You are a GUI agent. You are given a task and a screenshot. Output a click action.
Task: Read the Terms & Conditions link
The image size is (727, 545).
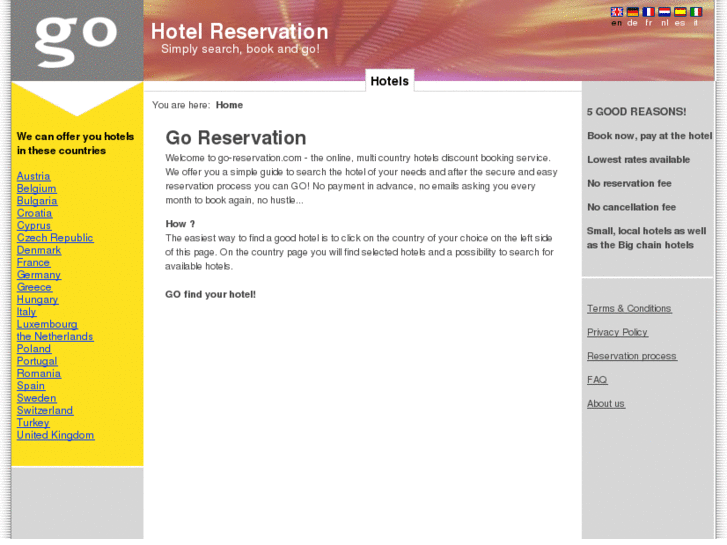tap(629, 308)
